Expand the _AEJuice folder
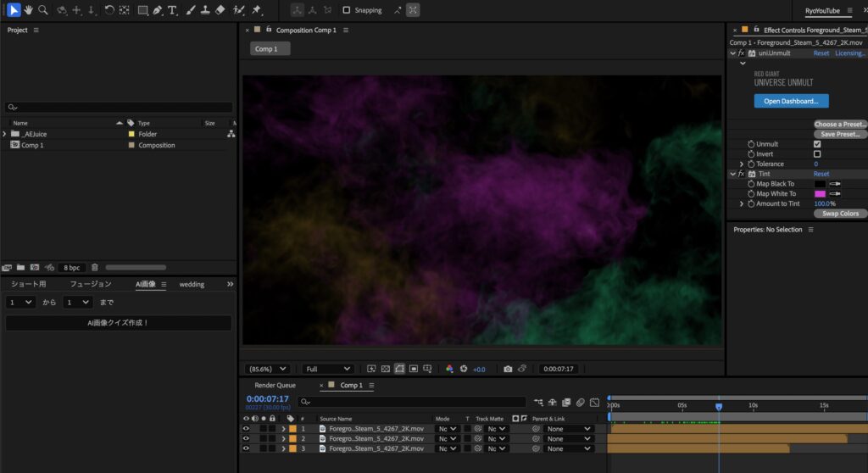 point(5,134)
